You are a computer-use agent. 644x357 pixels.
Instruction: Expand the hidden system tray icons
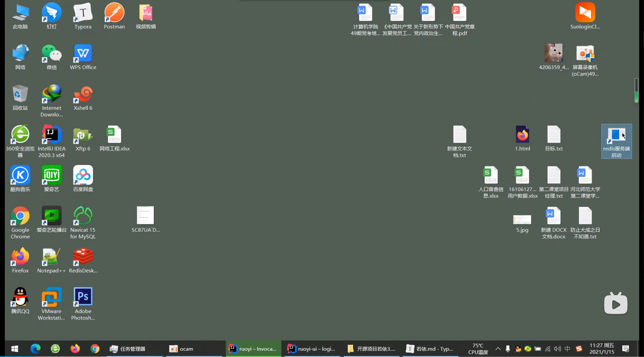(x=498, y=349)
